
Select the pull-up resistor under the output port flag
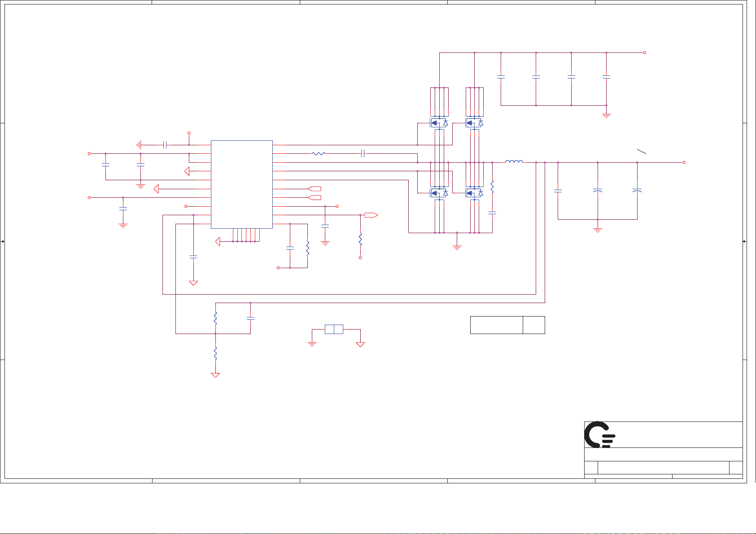(x=360, y=239)
